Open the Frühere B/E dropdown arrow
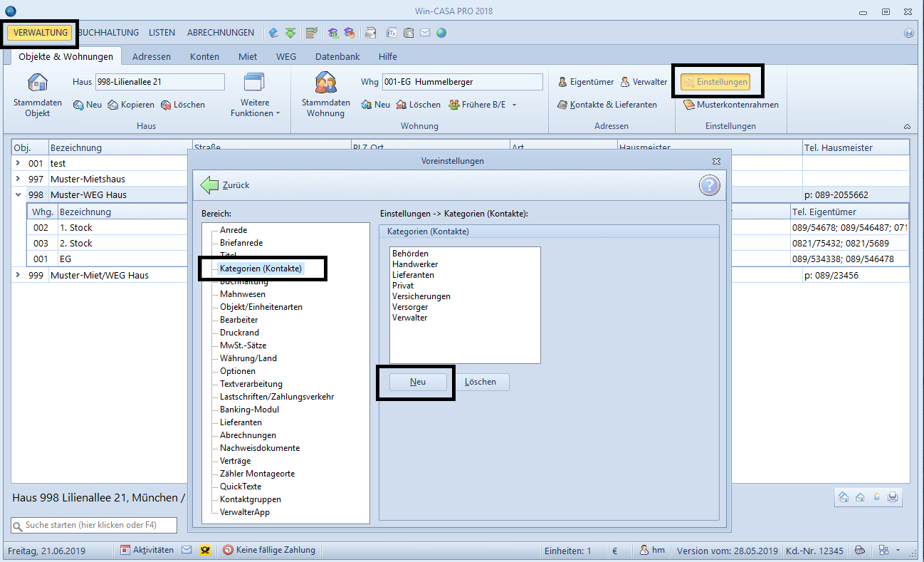The height and width of the screenshot is (562, 924). (x=514, y=105)
